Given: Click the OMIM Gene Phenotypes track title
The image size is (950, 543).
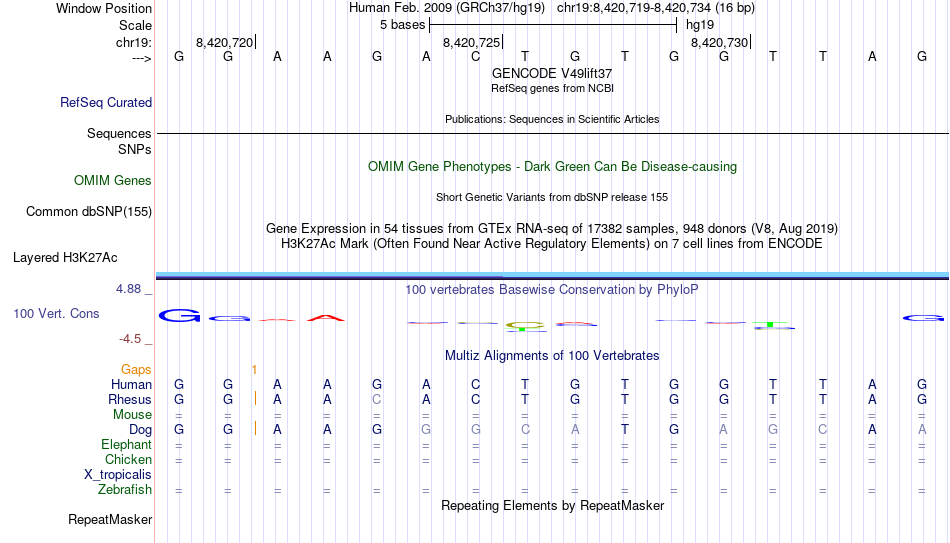Looking at the screenshot, I should coord(552,167).
